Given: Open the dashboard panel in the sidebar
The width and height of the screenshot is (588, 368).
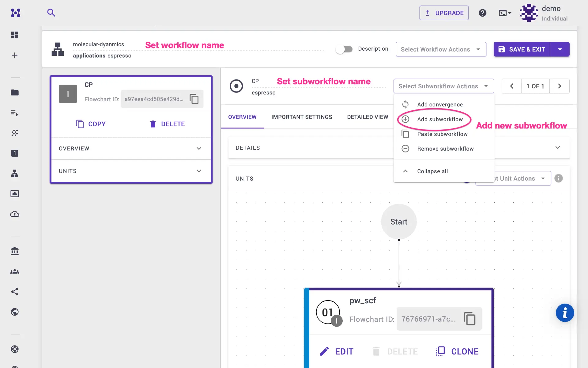Looking at the screenshot, I should [x=14, y=35].
